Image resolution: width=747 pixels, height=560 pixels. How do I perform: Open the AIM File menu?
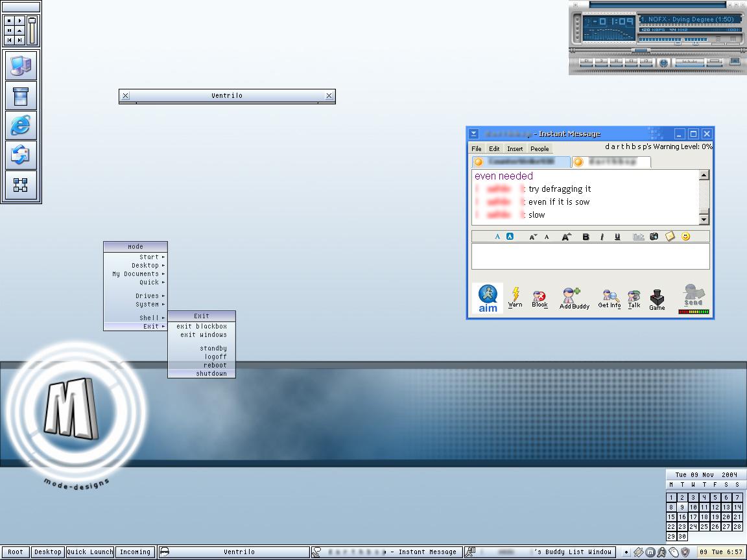tap(477, 148)
